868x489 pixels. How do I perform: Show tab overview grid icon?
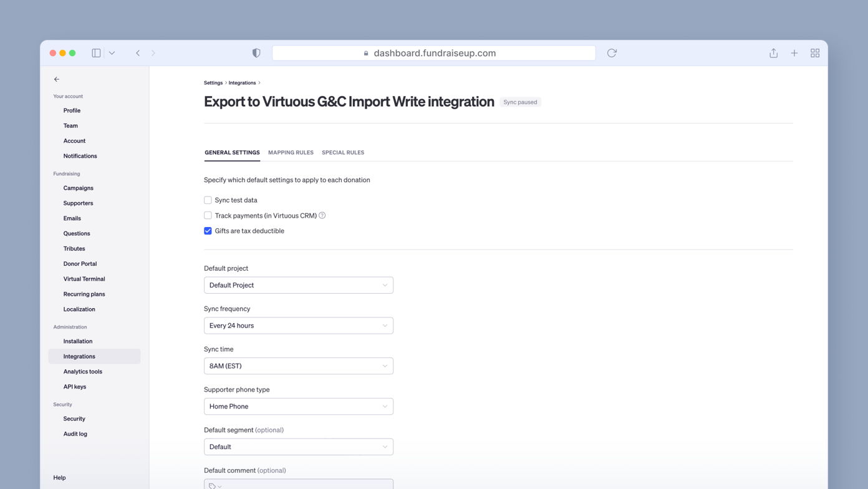815,53
